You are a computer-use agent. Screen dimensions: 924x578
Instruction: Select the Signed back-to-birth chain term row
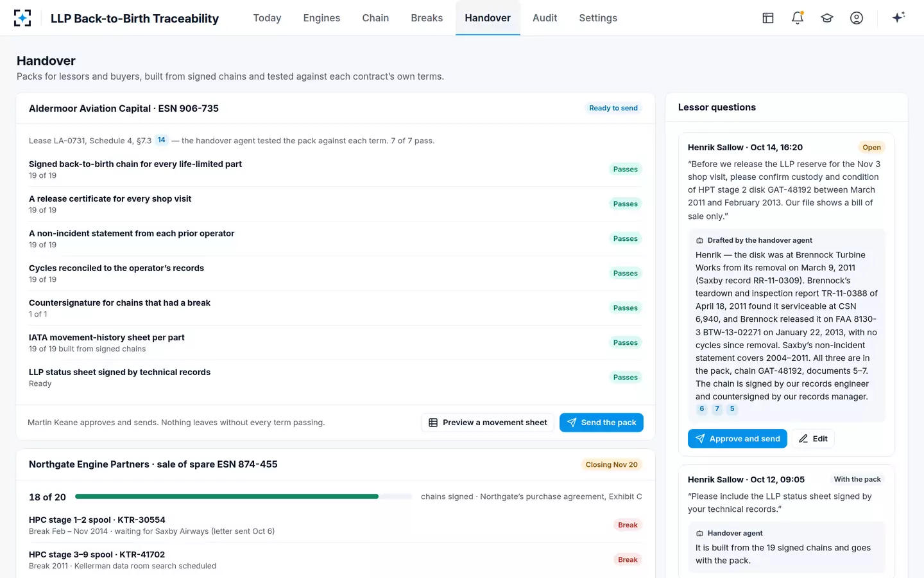click(335, 170)
